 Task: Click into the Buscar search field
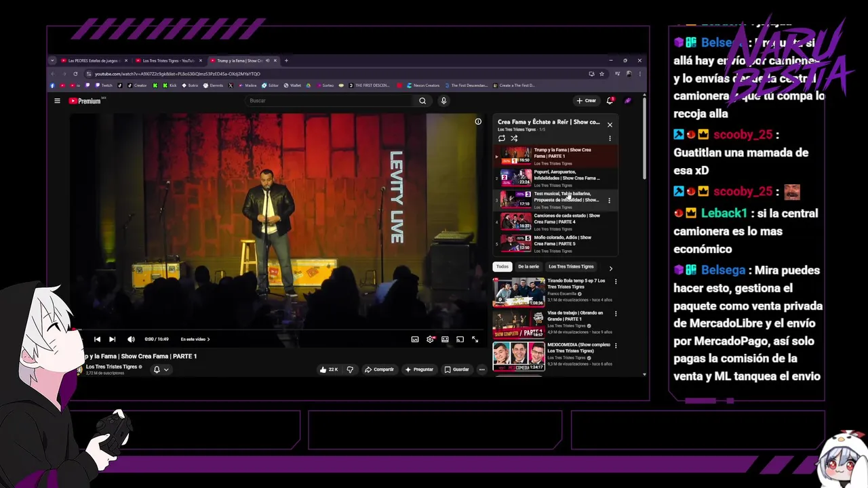[x=330, y=101]
